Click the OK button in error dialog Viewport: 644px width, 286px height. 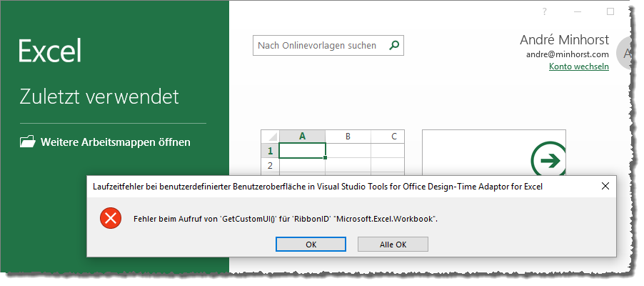(x=311, y=244)
